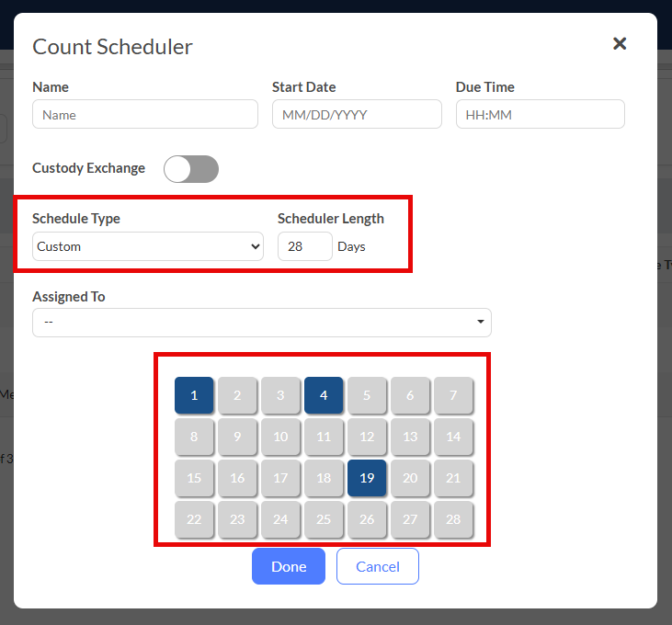This screenshot has width=672, height=625.
Task: Pick day 28 in the grid
Action: pos(453,519)
